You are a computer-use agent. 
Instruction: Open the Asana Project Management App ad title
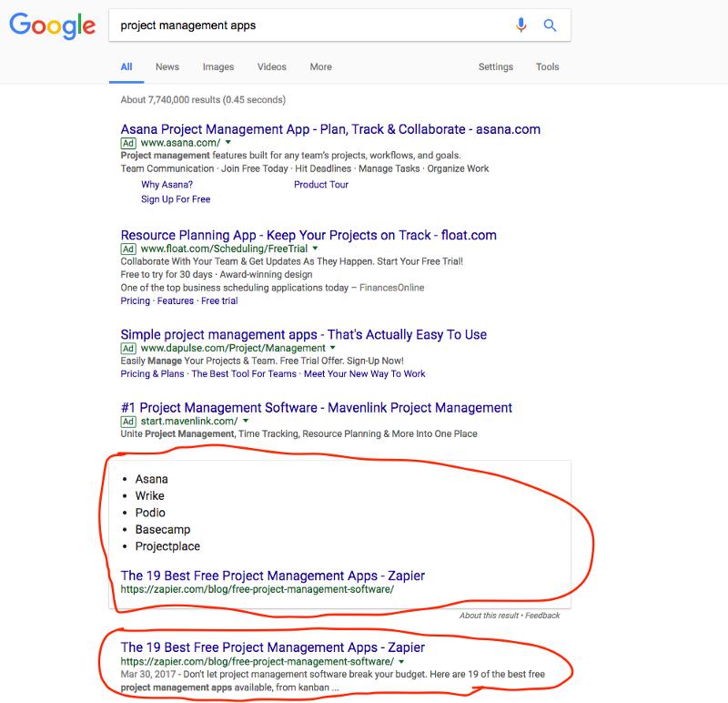click(x=330, y=129)
